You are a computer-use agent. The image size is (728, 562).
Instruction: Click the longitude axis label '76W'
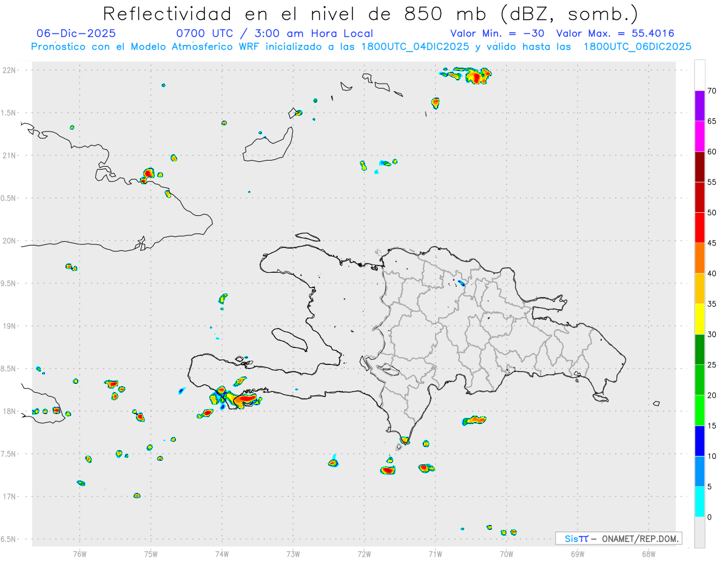79,554
